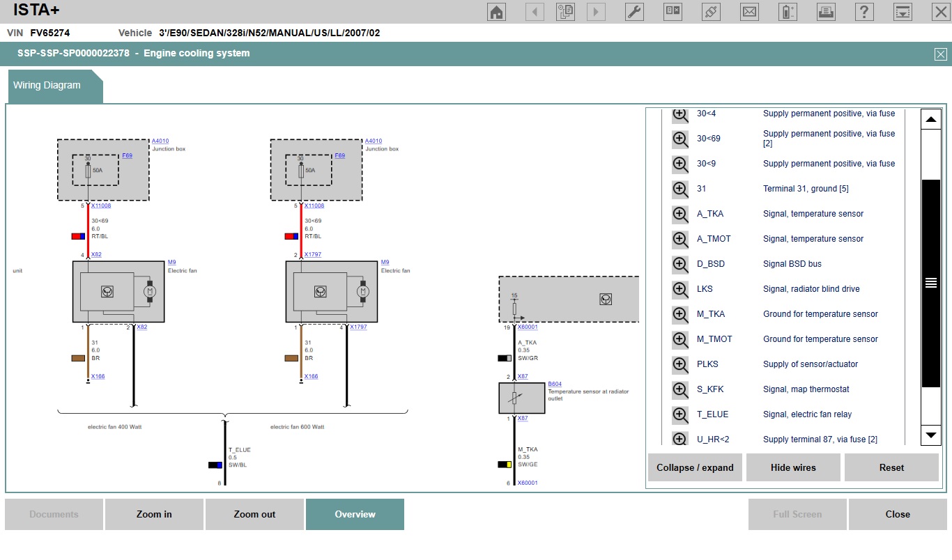Click the printer icon
This screenshot has width=952, height=560.
coord(826,12)
